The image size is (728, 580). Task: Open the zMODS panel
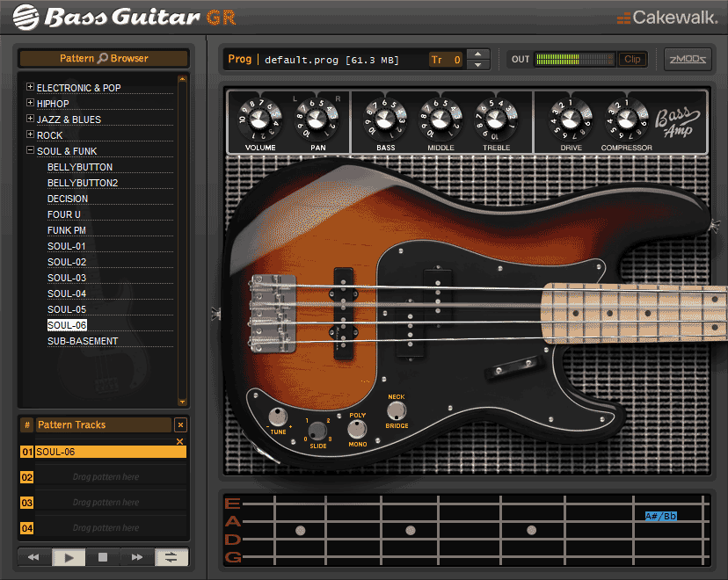click(688, 59)
